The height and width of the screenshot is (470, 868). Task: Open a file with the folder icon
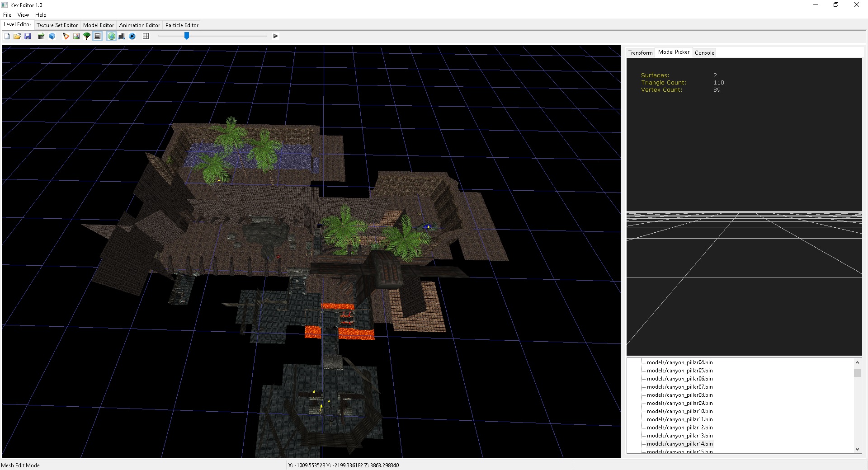coord(17,36)
